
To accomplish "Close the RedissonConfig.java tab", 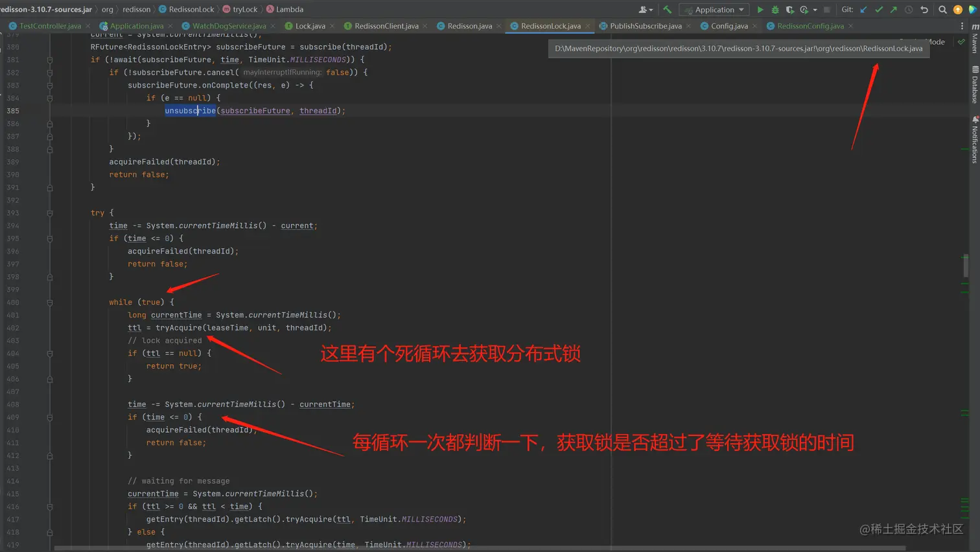I will 850,26.
